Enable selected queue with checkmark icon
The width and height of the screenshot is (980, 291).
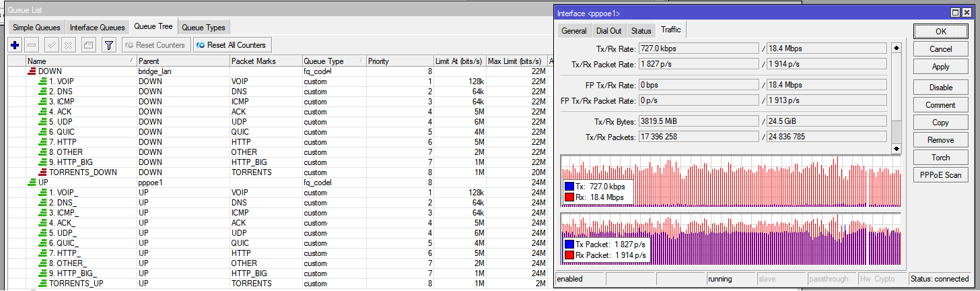51,45
